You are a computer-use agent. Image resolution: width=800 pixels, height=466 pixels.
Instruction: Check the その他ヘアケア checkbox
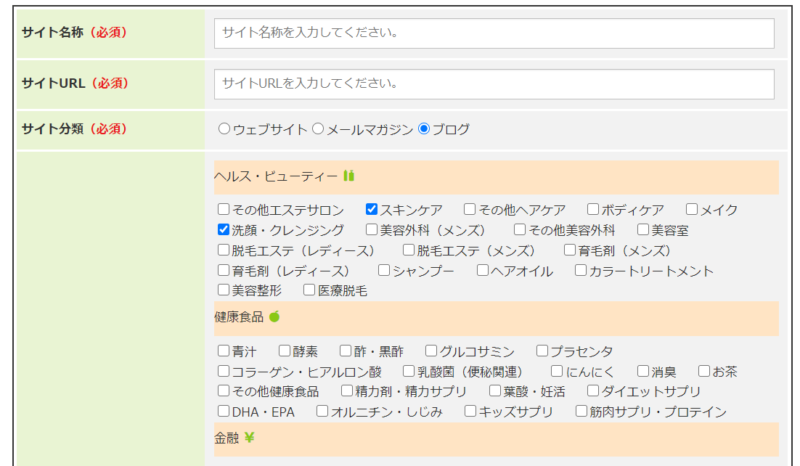469,209
